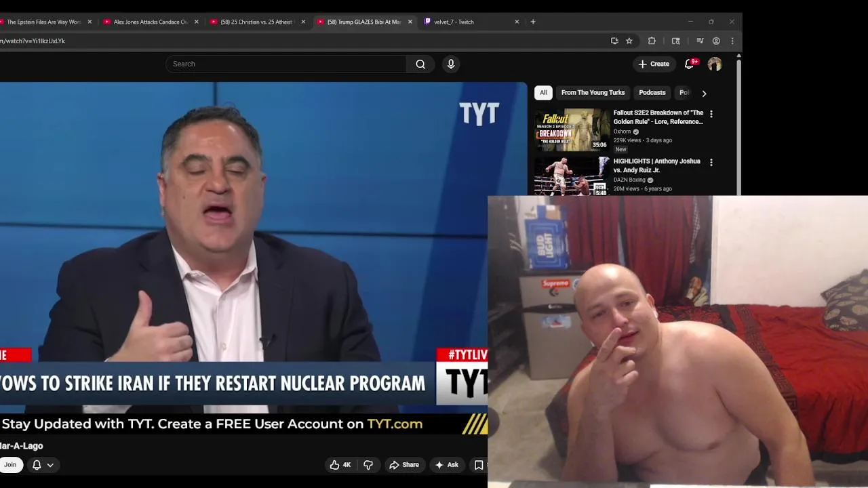Open options menu for Fallout S2E2 video
The image size is (868, 488).
(x=711, y=114)
